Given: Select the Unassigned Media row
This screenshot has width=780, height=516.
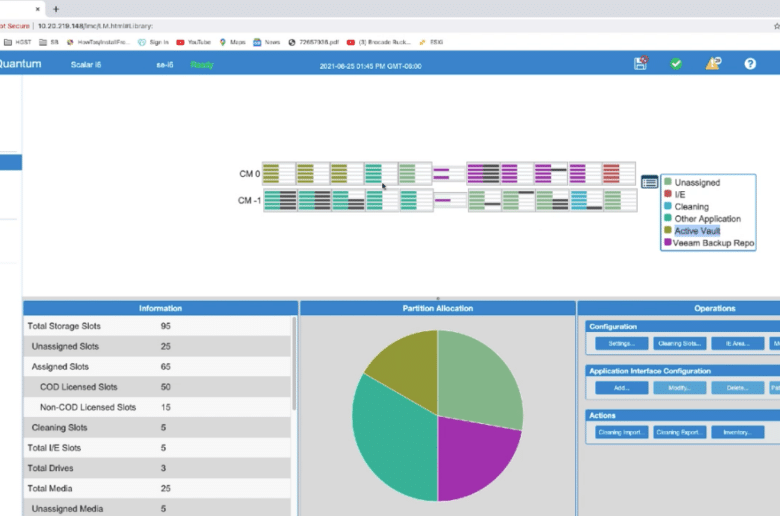Looking at the screenshot, I should (157, 508).
